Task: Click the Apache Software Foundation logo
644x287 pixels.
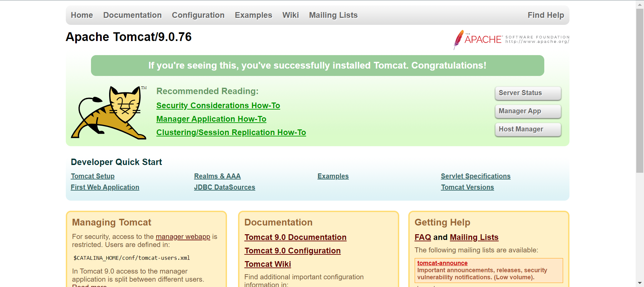Action: pos(511,40)
